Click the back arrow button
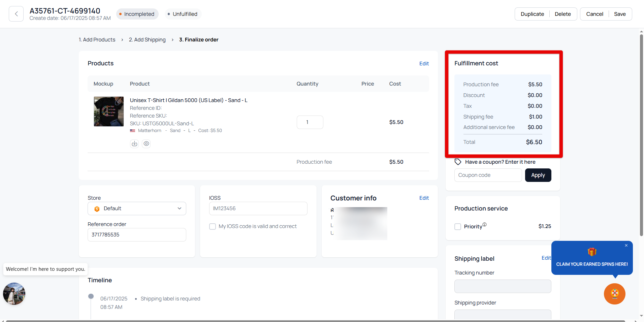644x322 pixels. [x=16, y=14]
